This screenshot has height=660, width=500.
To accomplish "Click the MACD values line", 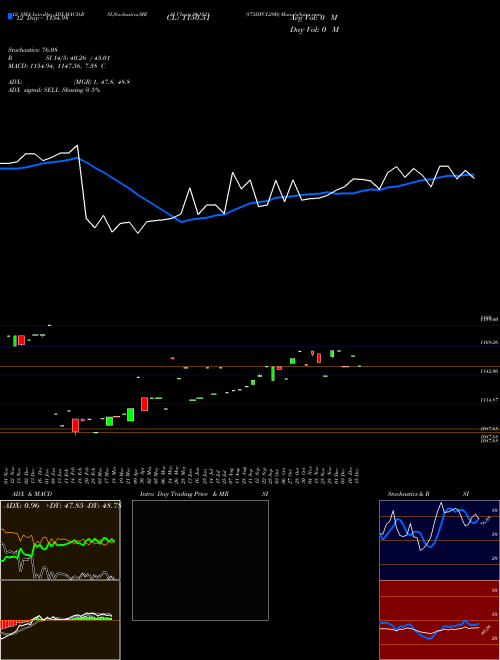I will click(x=56, y=66).
